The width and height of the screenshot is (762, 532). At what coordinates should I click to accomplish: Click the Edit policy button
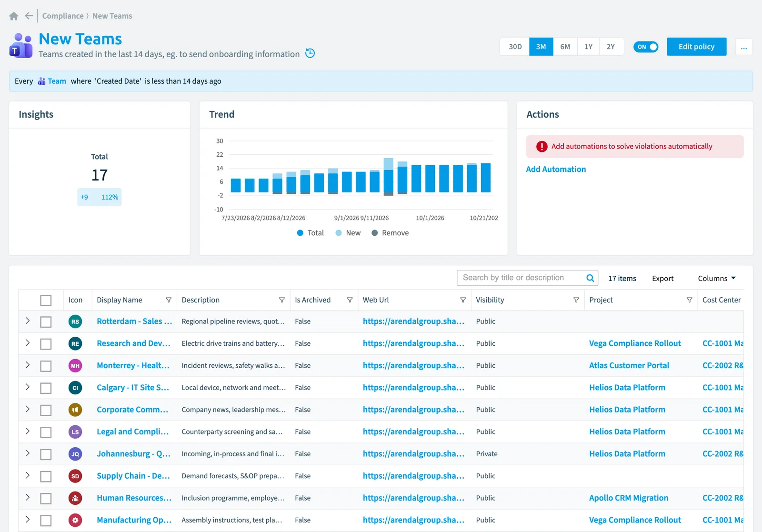tap(697, 47)
